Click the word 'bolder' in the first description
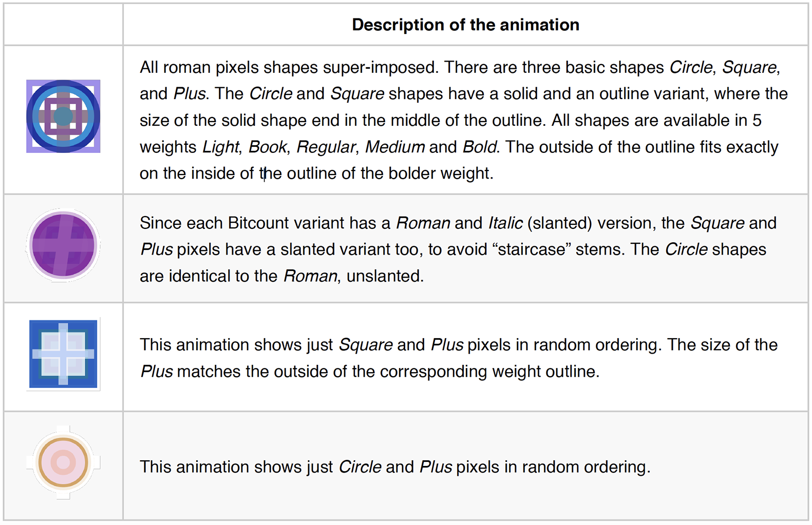The width and height of the screenshot is (812, 525). [x=411, y=173]
